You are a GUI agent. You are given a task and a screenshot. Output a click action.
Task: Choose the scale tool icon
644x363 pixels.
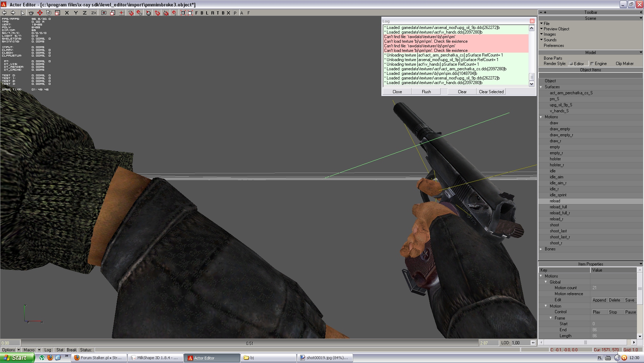[x=57, y=13]
